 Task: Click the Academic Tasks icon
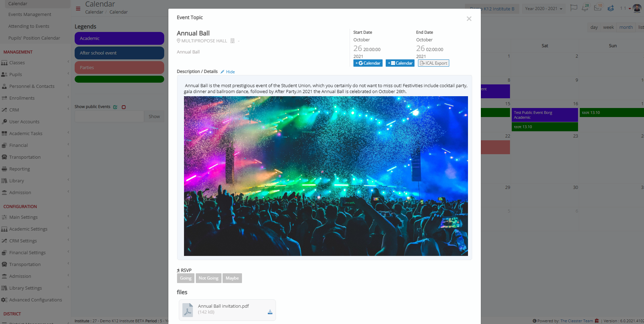pyautogui.click(x=5, y=134)
